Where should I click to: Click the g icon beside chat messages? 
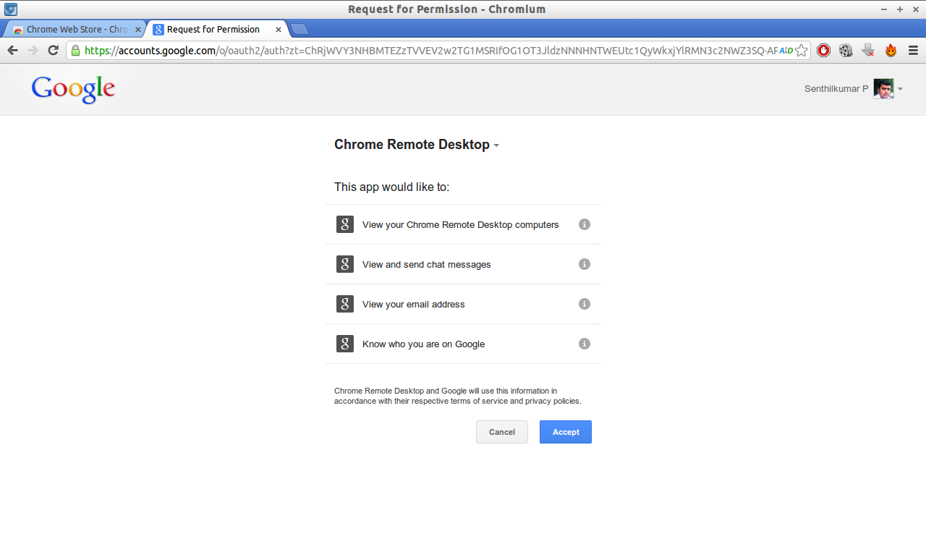pyautogui.click(x=345, y=264)
